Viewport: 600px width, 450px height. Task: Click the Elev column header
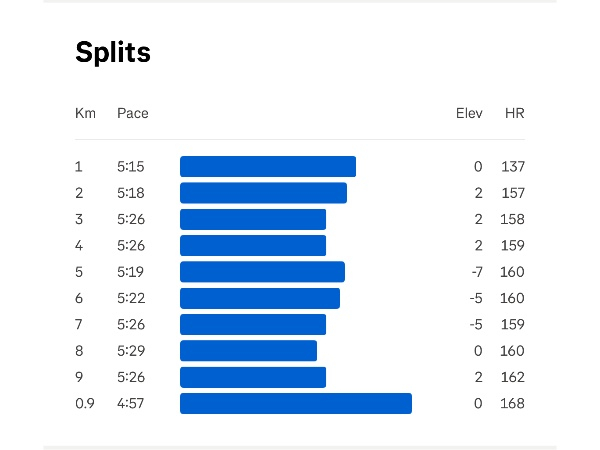(469, 113)
